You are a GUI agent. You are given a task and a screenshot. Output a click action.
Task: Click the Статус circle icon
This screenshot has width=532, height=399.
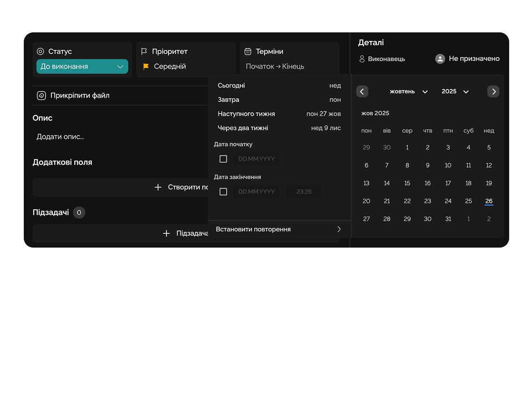tap(40, 51)
